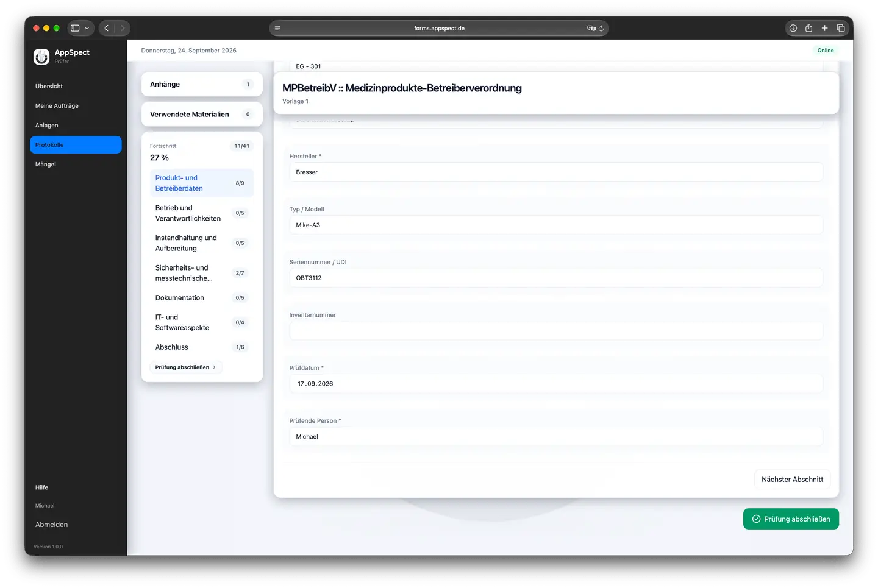Image resolution: width=878 pixels, height=588 pixels.
Task: Expand the Anhänge panel
Action: click(202, 84)
